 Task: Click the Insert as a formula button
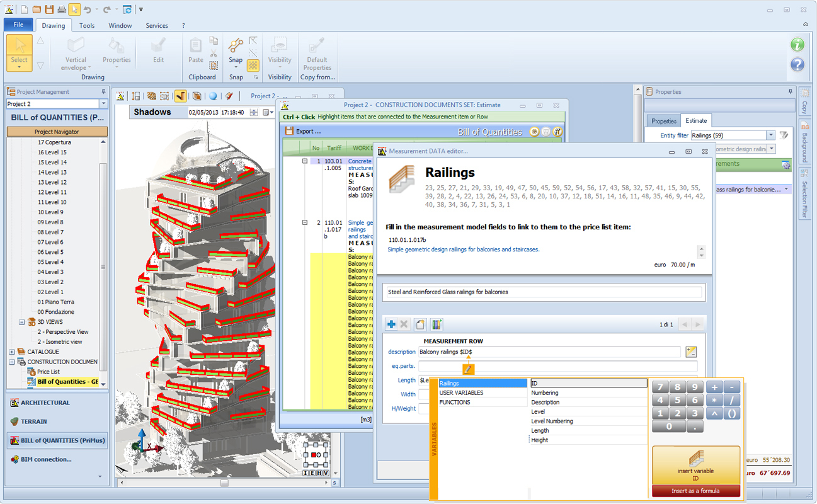pyautogui.click(x=695, y=491)
